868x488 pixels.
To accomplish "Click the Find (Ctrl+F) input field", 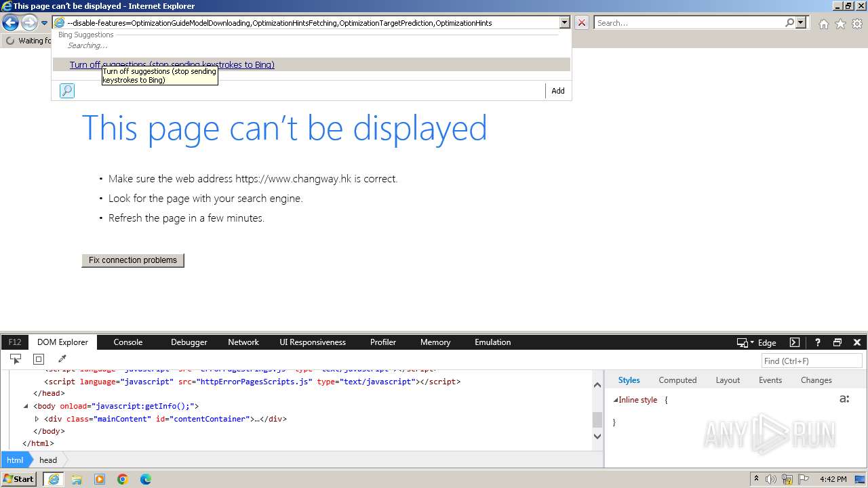I will (812, 361).
